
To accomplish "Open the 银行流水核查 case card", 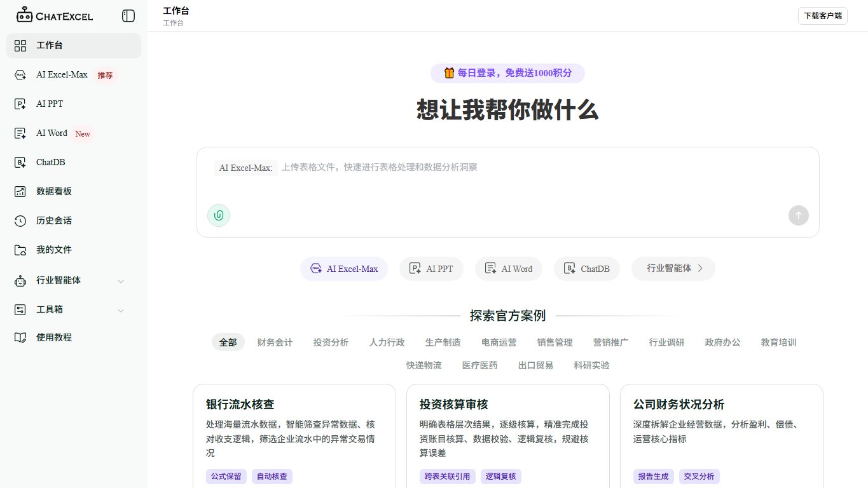I will tap(294, 436).
